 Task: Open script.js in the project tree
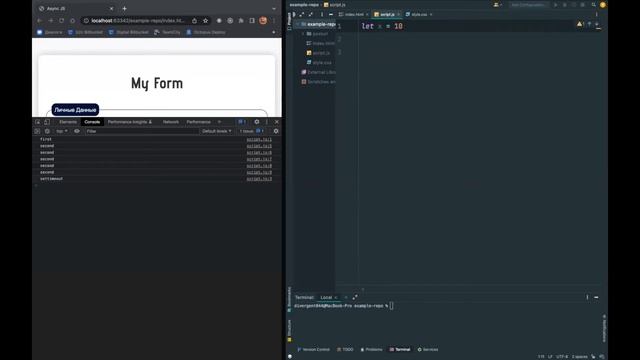[318, 53]
